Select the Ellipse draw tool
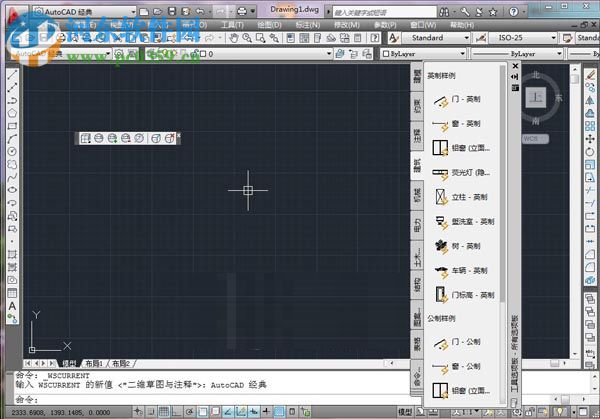 point(12,190)
